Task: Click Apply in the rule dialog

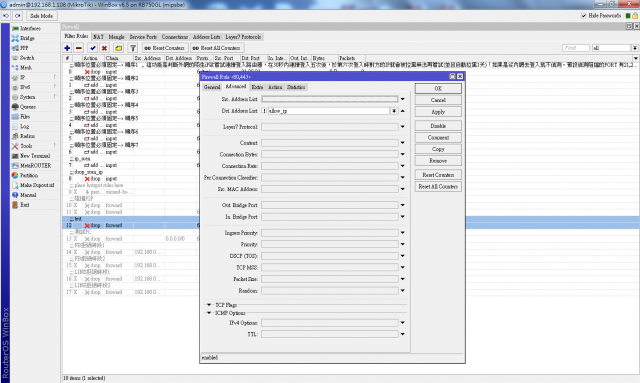Action: coord(438,111)
